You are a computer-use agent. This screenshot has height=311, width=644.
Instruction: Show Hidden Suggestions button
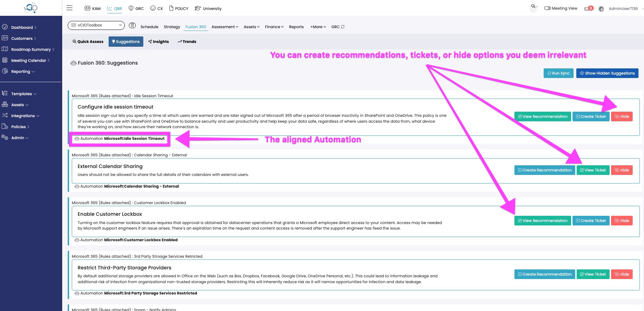click(607, 73)
